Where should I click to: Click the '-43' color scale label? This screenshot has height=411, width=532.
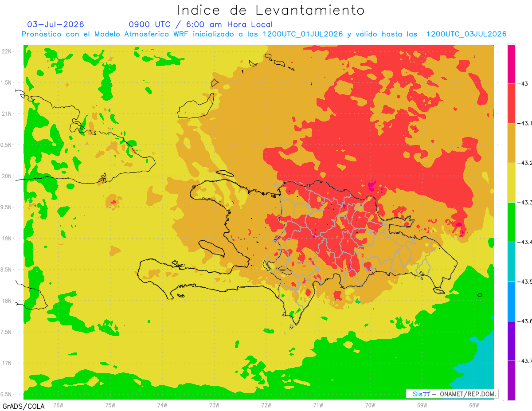(522, 83)
